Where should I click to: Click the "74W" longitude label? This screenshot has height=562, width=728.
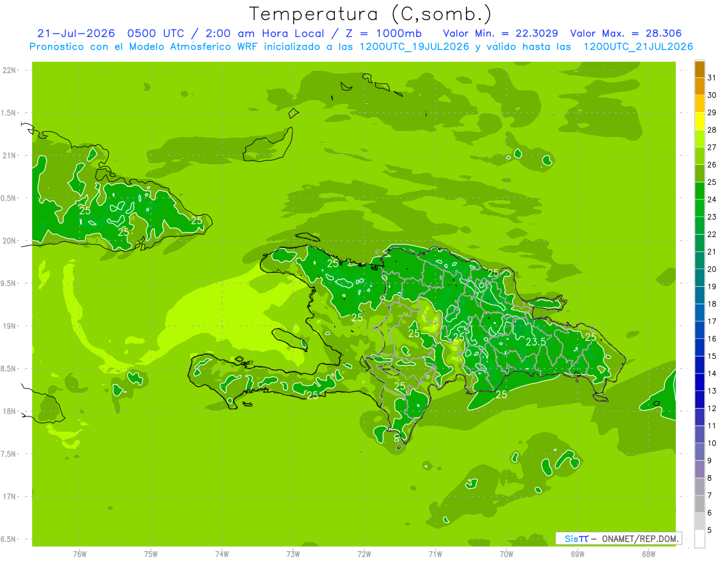point(222,554)
